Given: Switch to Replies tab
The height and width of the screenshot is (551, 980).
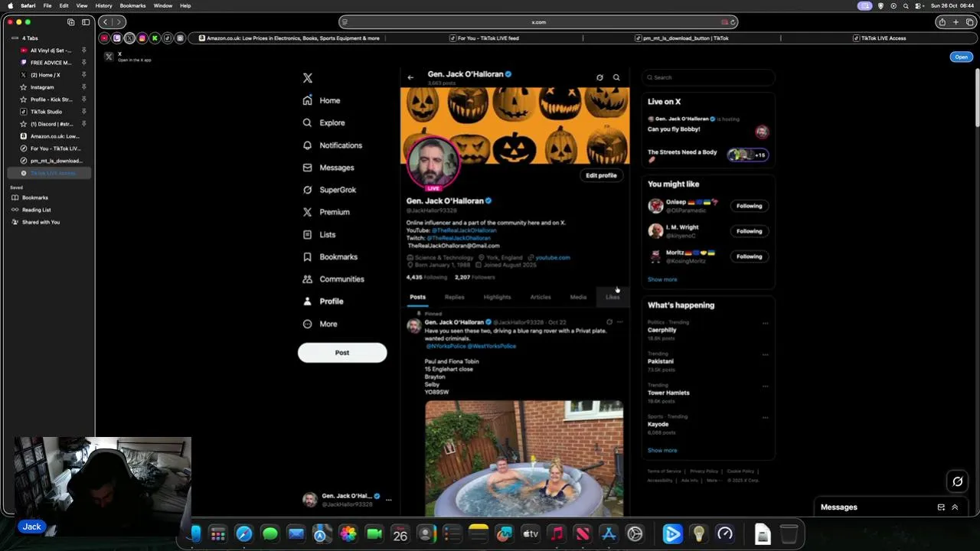Looking at the screenshot, I should click(x=455, y=297).
